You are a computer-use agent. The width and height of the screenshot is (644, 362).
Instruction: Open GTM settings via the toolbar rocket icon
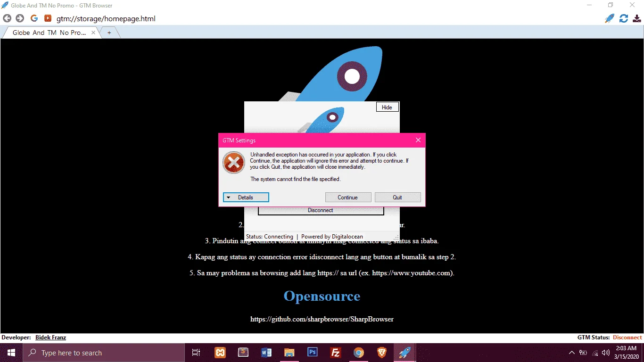click(610, 18)
